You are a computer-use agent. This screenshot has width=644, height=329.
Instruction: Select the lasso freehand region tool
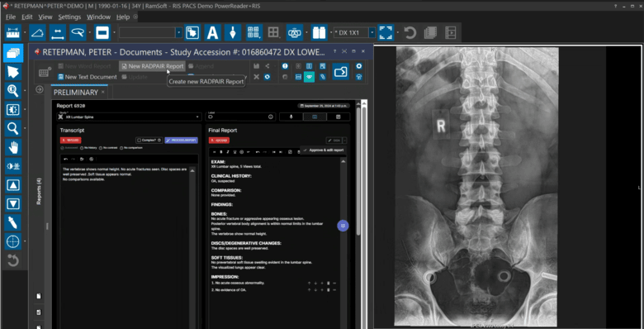tap(78, 32)
